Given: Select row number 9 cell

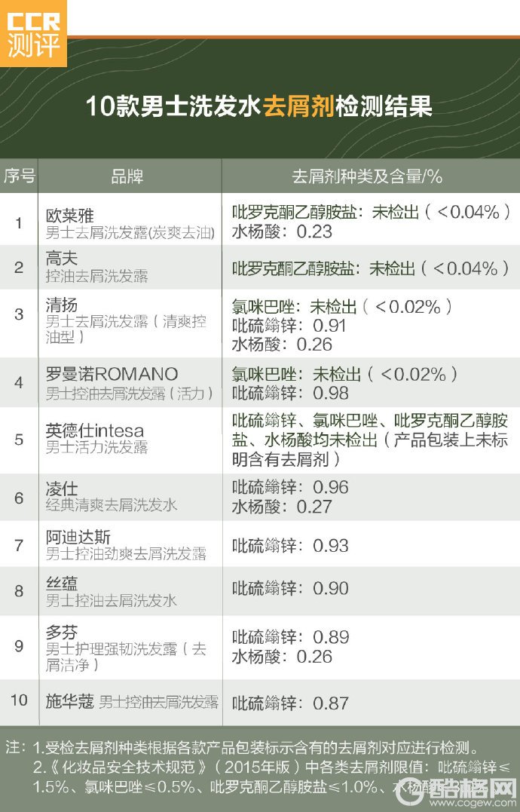Looking at the screenshot, I should click(x=19, y=646).
